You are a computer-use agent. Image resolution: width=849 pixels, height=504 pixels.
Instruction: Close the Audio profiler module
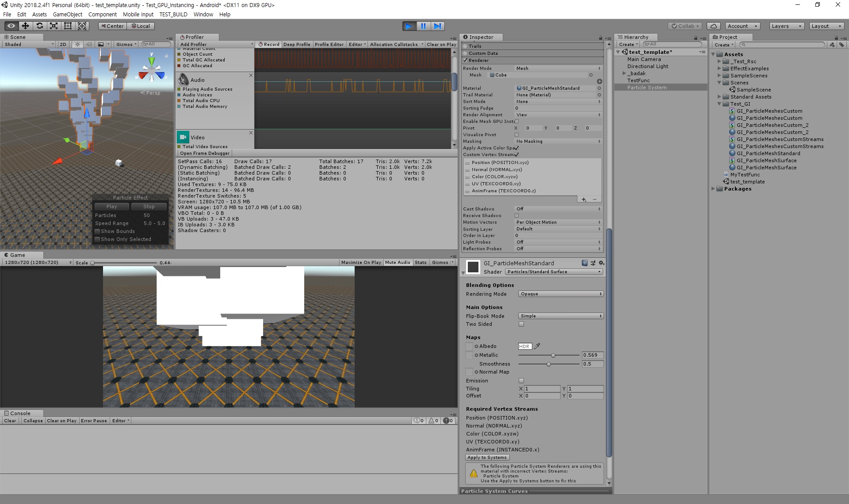click(251, 76)
